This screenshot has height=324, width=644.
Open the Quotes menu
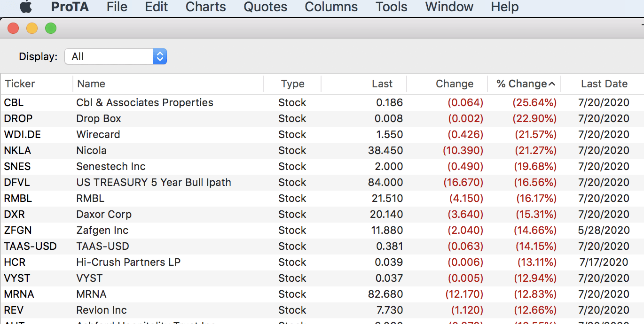[266, 7]
